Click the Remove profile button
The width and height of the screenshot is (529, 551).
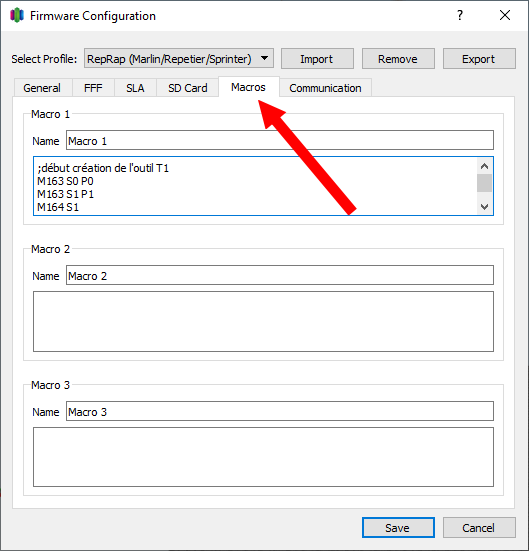(398, 59)
